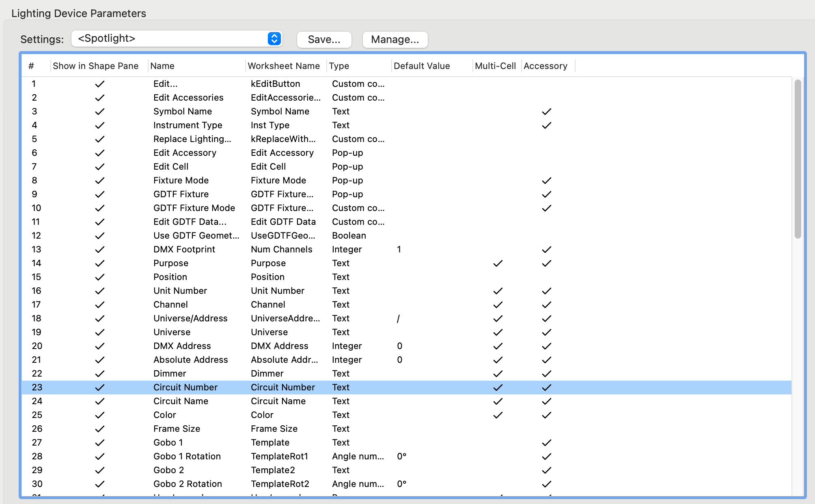
Task: Click the vertical scrollbar thumb
Action: coord(798,158)
